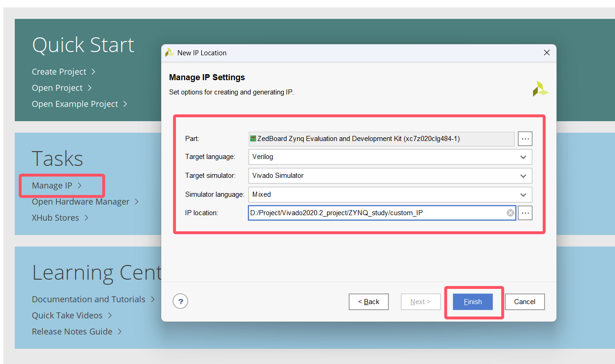The height and width of the screenshot is (364, 615).
Task: Close the New IP Location dialog
Action: (547, 53)
